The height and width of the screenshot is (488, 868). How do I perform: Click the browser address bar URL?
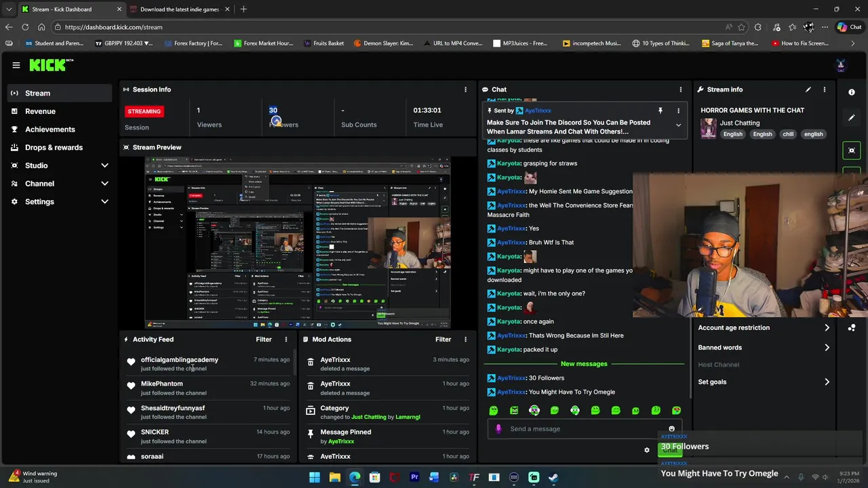point(113,27)
